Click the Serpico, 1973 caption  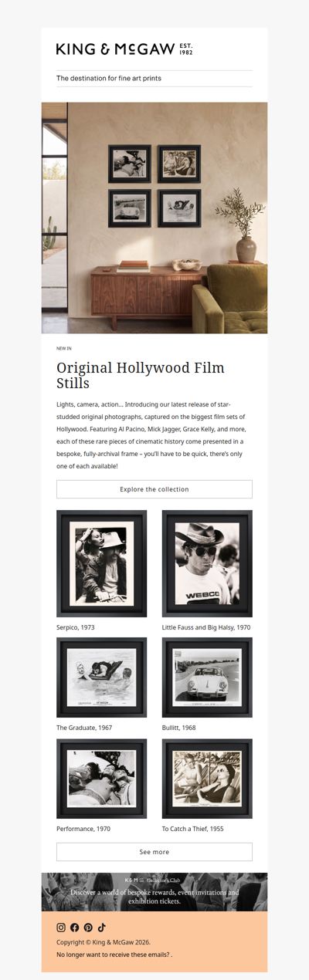[76, 627]
